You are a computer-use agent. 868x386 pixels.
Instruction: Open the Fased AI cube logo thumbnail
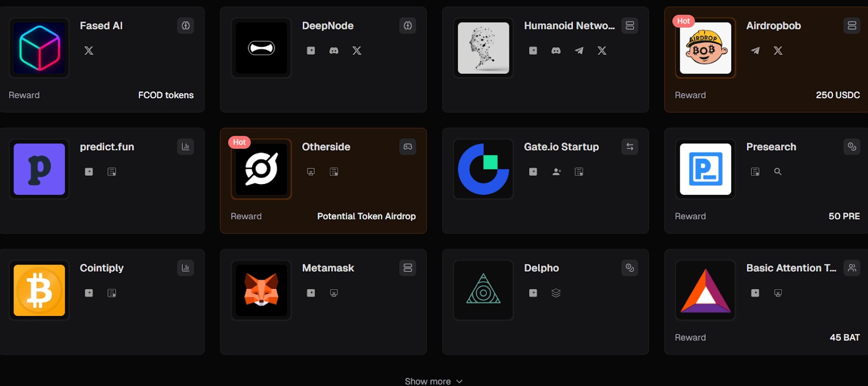click(x=39, y=48)
